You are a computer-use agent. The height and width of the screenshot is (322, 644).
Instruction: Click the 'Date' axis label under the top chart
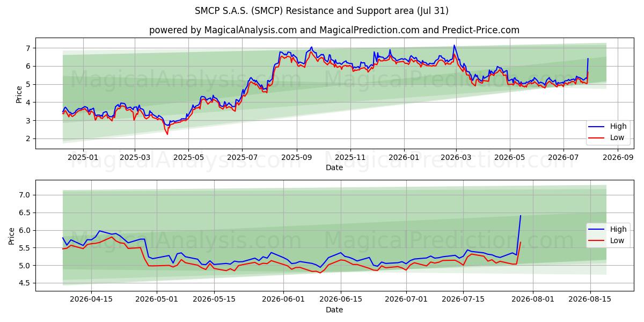click(334, 167)
